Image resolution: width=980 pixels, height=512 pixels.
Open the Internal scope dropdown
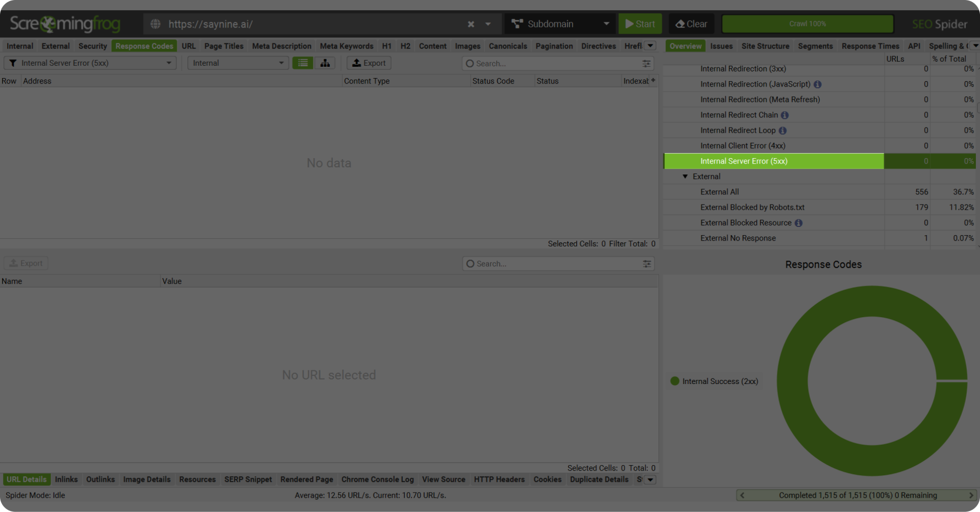(x=238, y=63)
